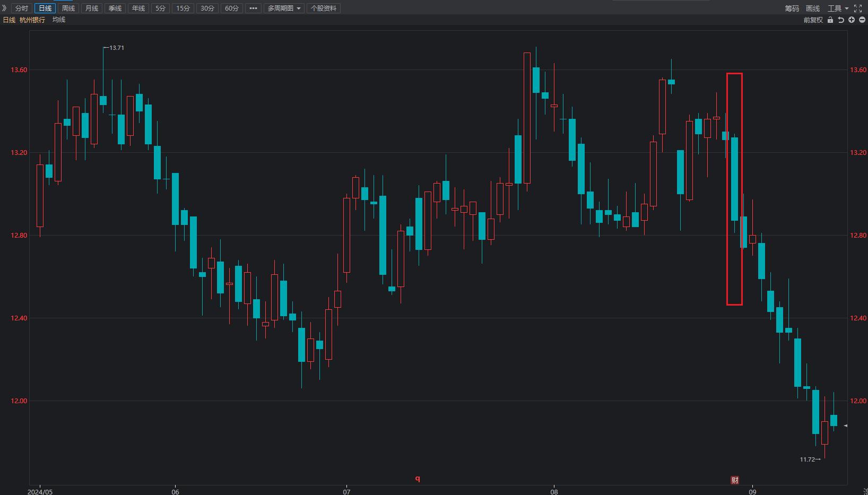Toggle the 筹码 chip distribution panel
This screenshot has width=868, height=495.
pyautogui.click(x=792, y=8)
